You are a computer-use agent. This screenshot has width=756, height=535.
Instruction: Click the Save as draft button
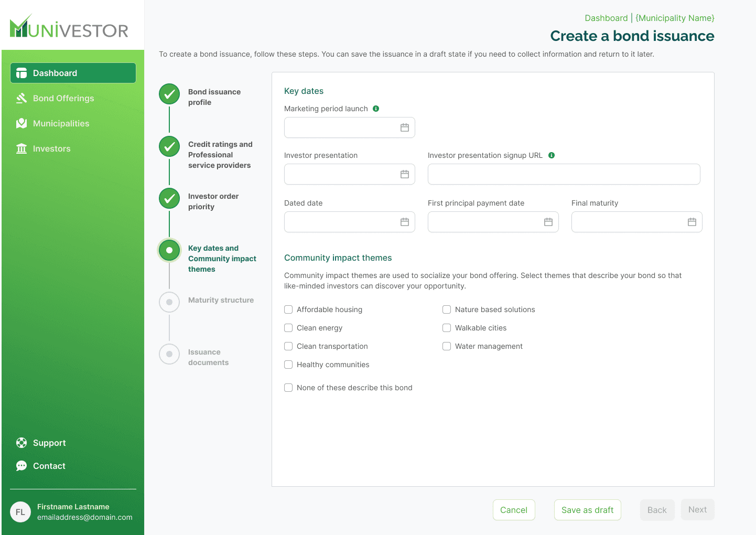click(587, 510)
